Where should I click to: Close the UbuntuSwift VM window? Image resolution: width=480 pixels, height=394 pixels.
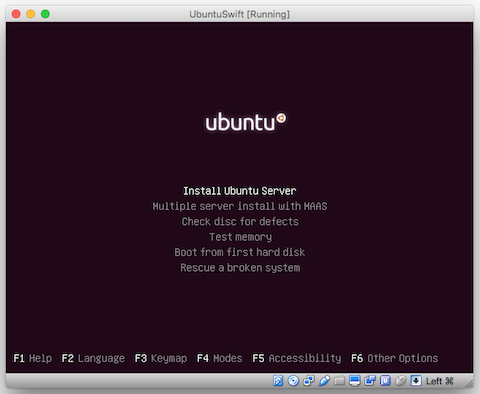16,14
